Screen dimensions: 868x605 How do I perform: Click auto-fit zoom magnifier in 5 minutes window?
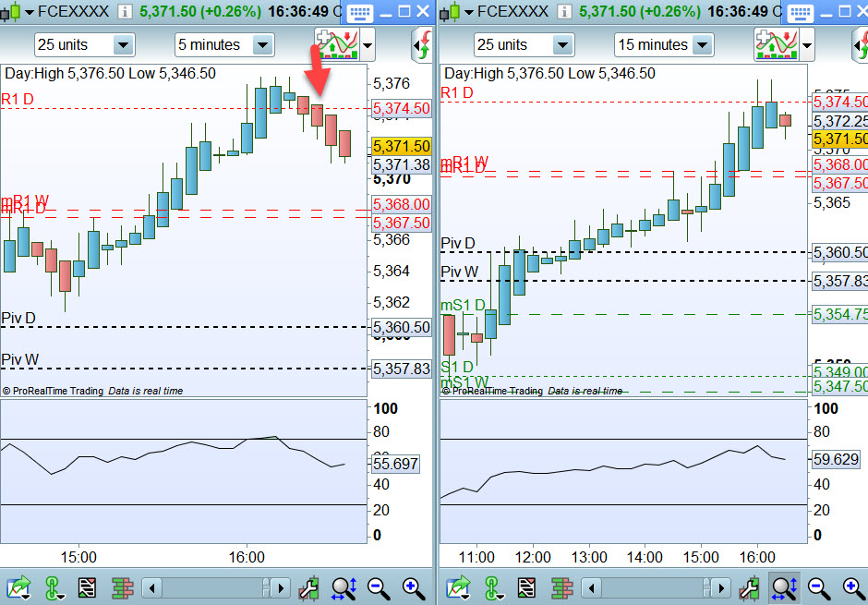tap(344, 587)
